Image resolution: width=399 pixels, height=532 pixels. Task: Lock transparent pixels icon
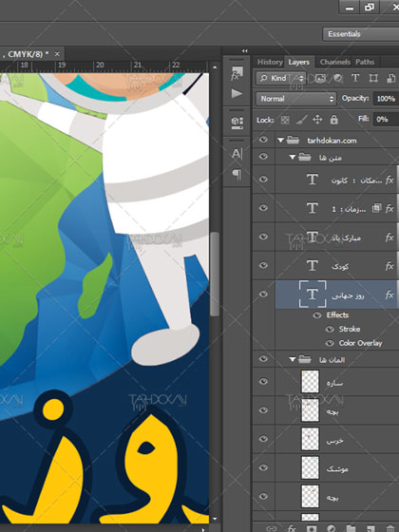coord(285,120)
